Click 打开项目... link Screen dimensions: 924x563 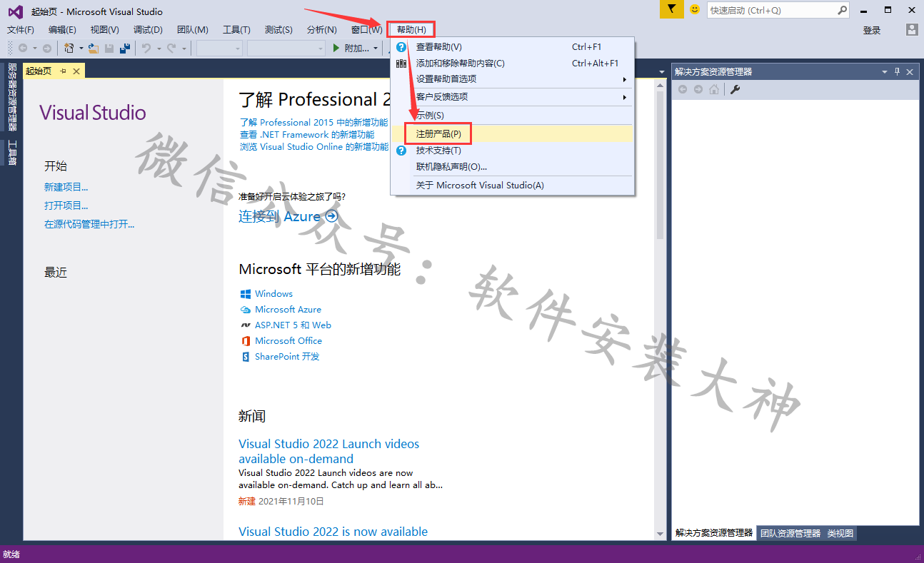coord(66,206)
